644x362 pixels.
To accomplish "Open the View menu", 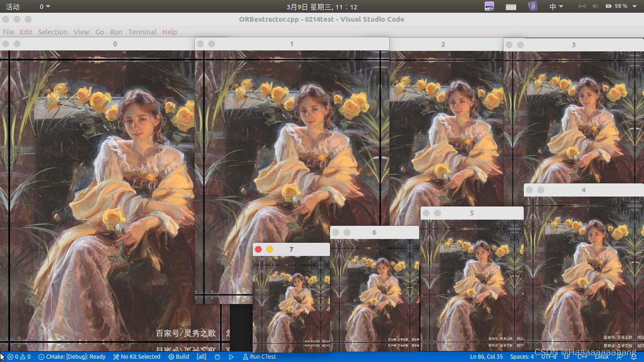I will tap(81, 32).
